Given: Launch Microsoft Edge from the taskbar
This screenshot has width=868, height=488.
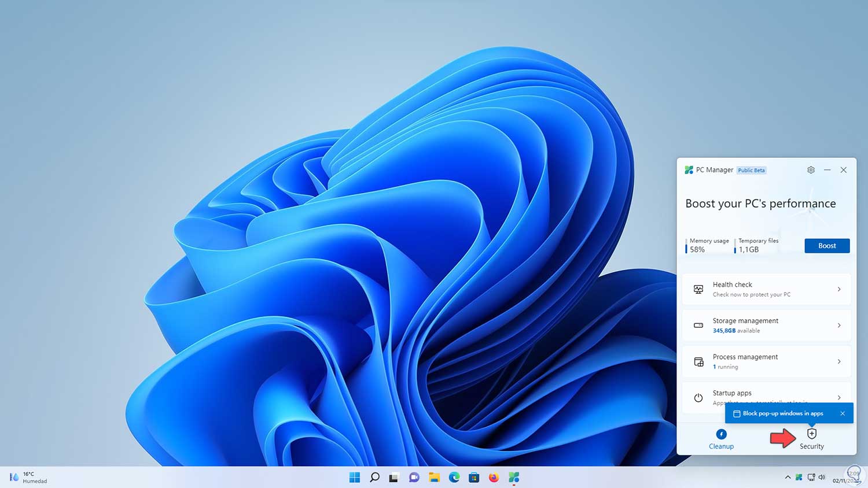Looking at the screenshot, I should pos(454,477).
